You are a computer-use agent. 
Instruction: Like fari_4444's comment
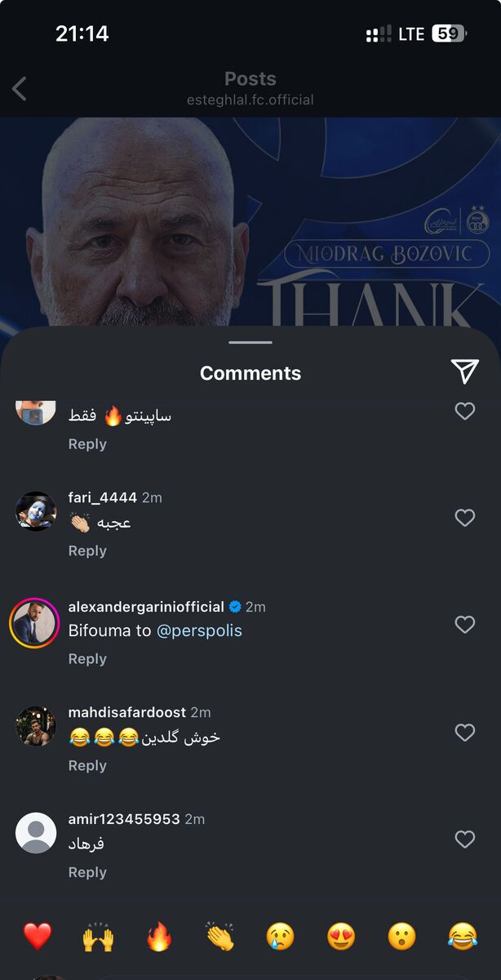pos(464,518)
